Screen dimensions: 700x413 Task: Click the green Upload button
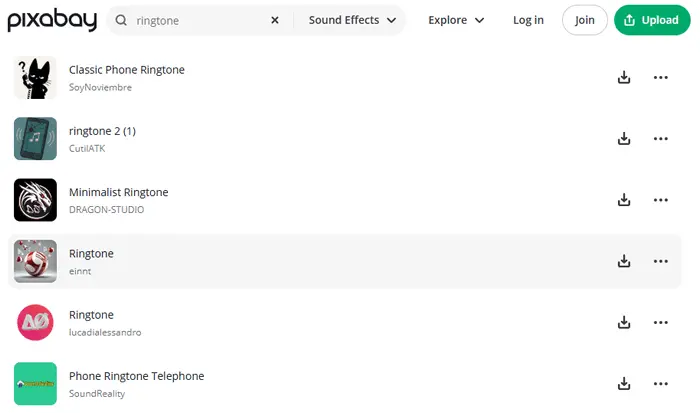tap(651, 20)
